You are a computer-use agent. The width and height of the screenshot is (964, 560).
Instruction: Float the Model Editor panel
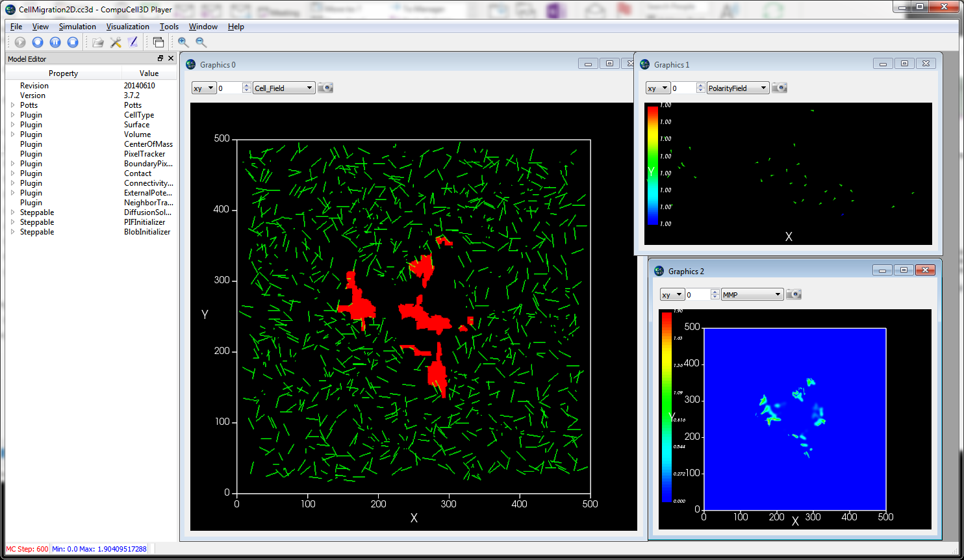point(160,58)
